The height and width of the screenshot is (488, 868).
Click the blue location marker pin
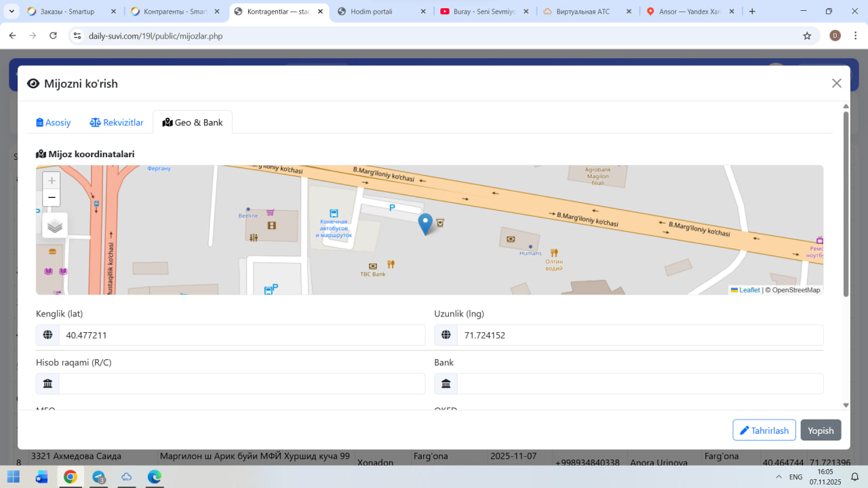(425, 224)
